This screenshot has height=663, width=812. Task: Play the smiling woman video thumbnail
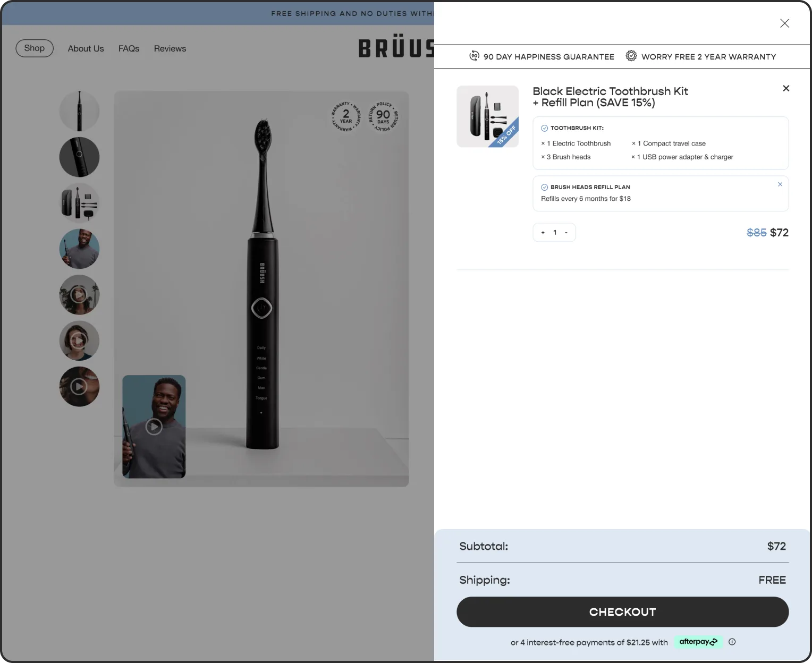(79, 341)
